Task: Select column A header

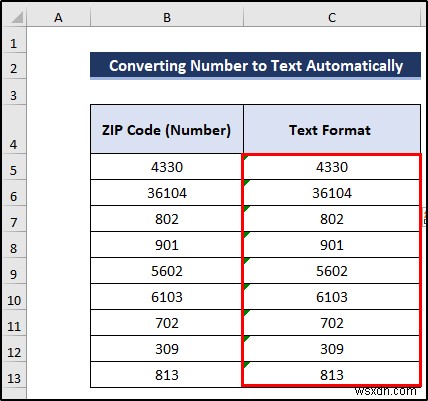Action: click(58, 17)
